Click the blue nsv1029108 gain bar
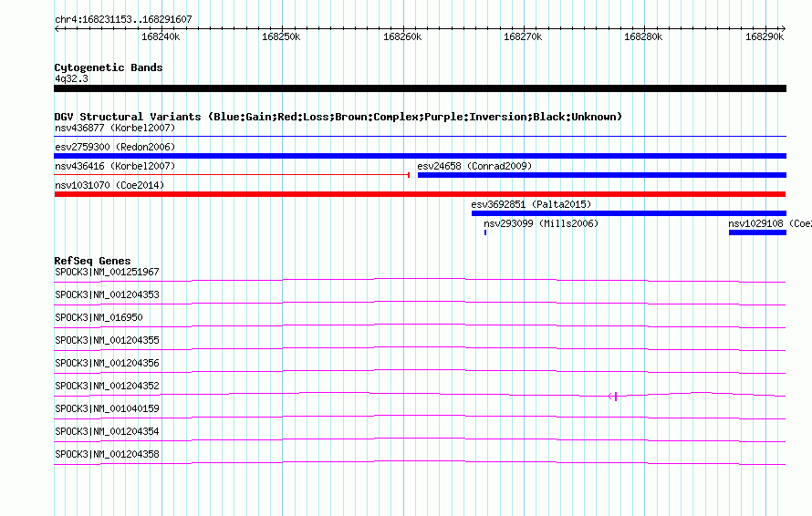812x516 pixels. click(x=757, y=232)
